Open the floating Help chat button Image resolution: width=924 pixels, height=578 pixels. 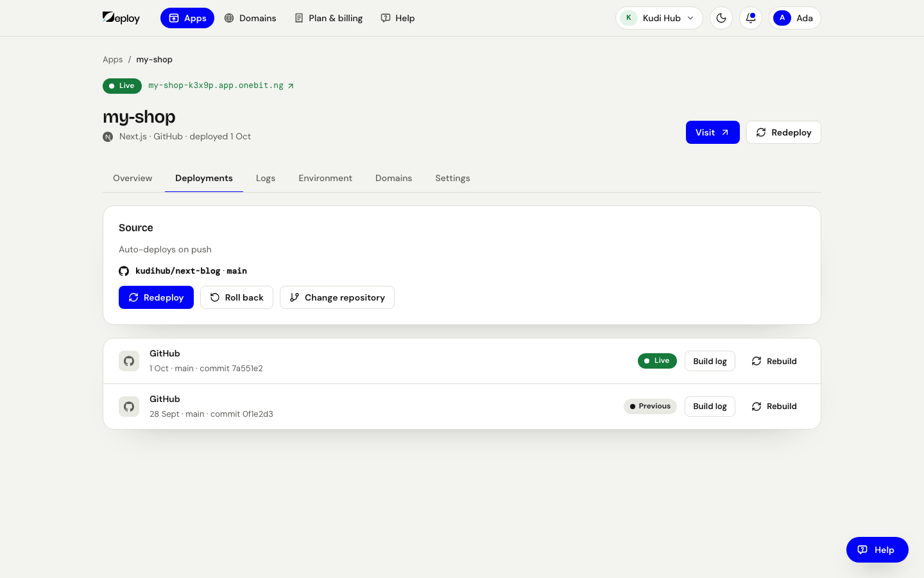[877, 550]
